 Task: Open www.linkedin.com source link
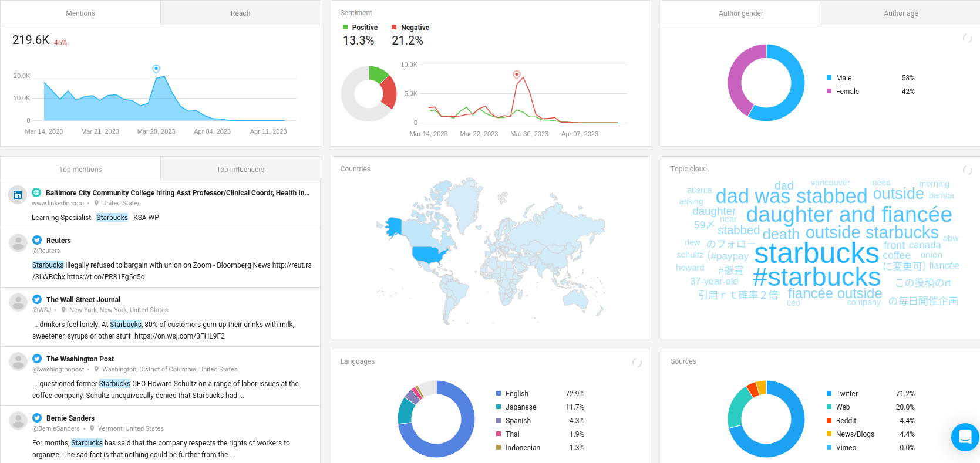(x=58, y=203)
